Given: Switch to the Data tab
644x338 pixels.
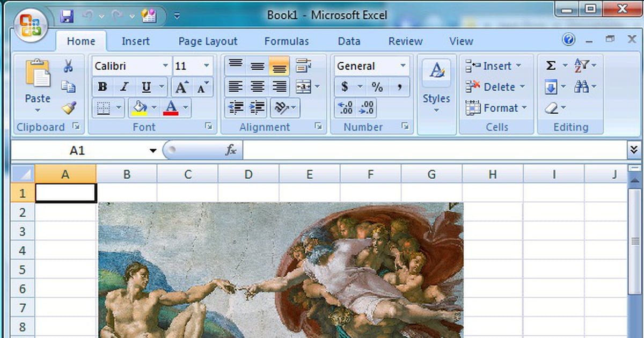Looking at the screenshot, I should coord(349,41).
